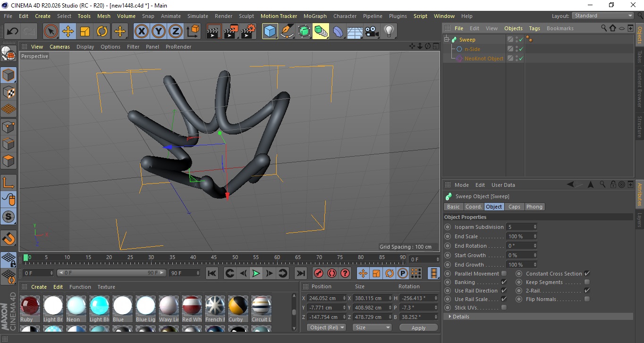Switch to the Caps tab
Image resolution: width=644 pixels, height=343 pixels.
pyautogui.click(x=514, y=207)
